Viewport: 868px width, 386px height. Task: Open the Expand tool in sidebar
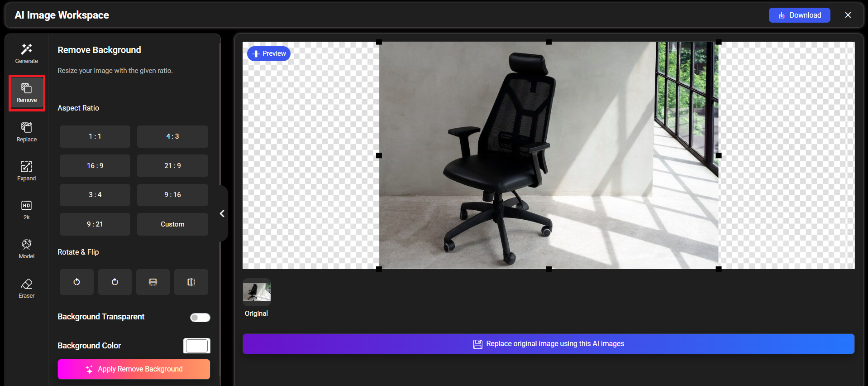pyautogui.click(x=26, y=171)
